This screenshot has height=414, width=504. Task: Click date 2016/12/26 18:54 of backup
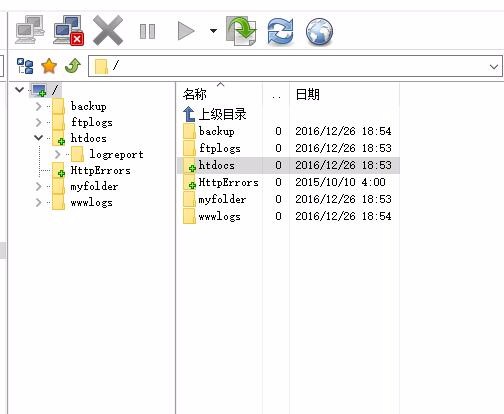tap(343, 131)
